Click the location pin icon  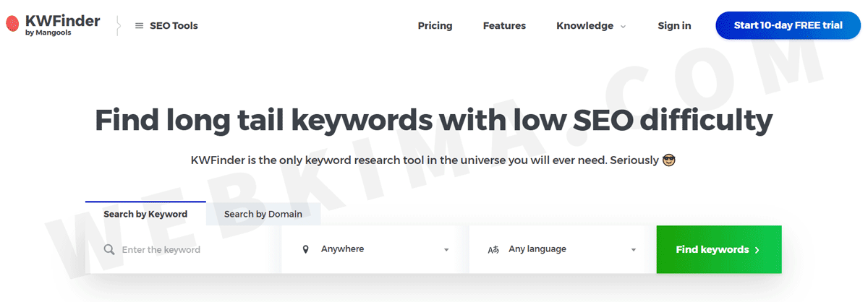coord(305,249)
